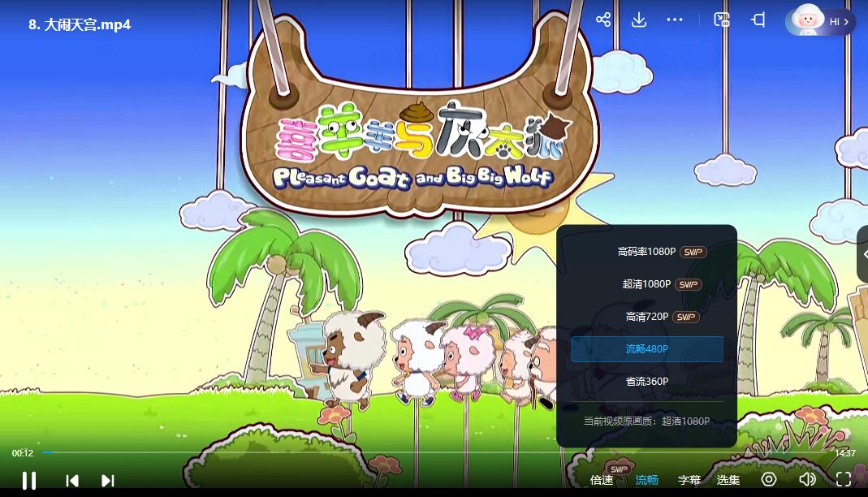The height and width of the screenshot is (497, 868).
Task: Open the Hi user avatar profile
Action: (820, 21)
